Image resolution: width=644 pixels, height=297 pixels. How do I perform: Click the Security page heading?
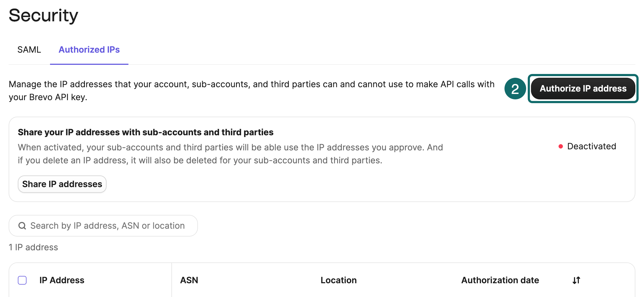coord(44,15)
